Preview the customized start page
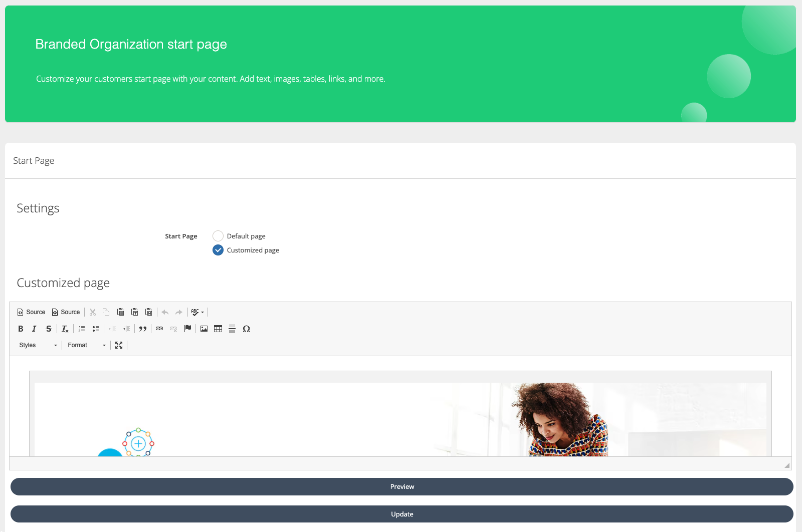802x532 pixels. pyautogui.click(x=402, y=486)
